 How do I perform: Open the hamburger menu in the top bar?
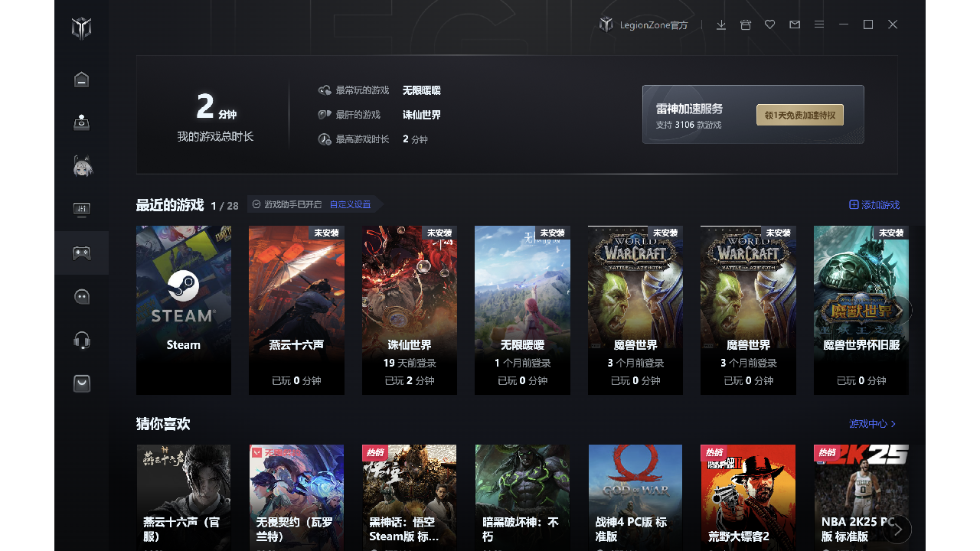[x=819, y=24]
